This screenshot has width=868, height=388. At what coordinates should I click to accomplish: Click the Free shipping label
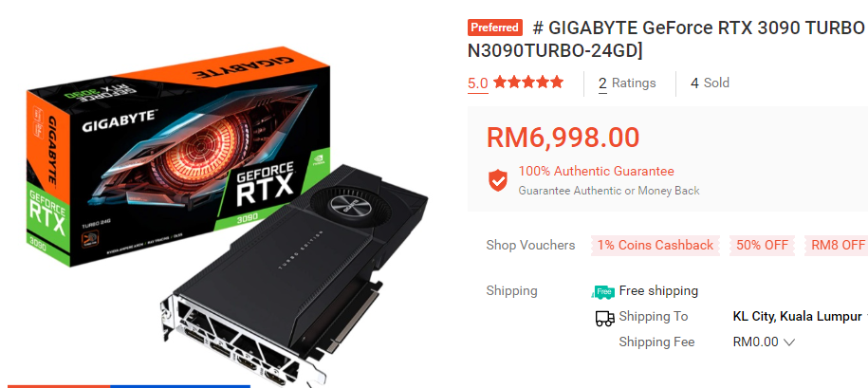tap(658, 290)
